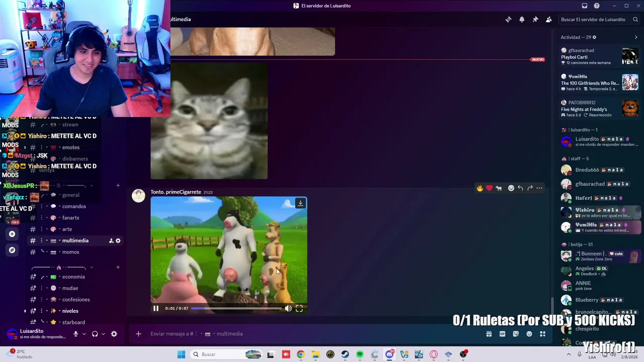Enter fullscreen for the video
The width and height of the screenshot is (644, 362).
299,308
